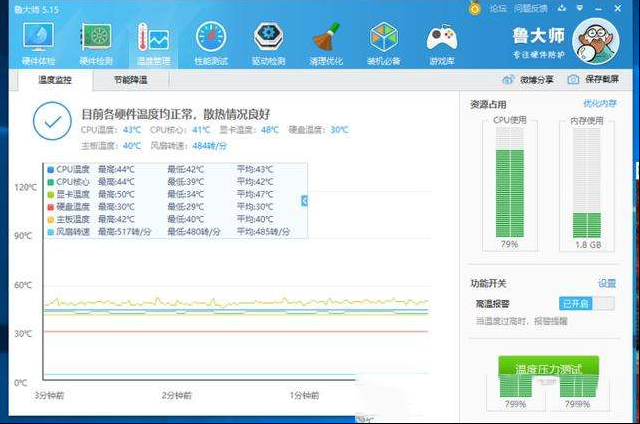Open the 清理优化 cleanup broom icon
The width and height of the screenshot is (640, 424).
pyautogui.click(x=326, y=44)
